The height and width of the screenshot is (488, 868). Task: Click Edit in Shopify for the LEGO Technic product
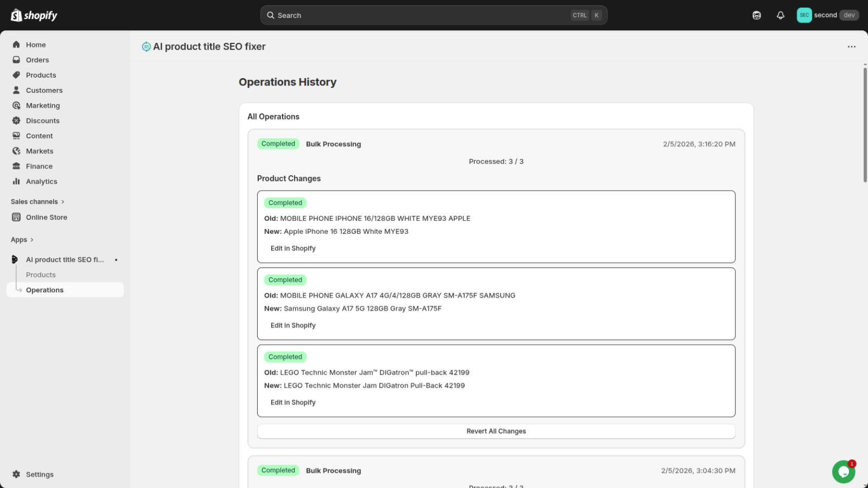[x=293, y=402]
